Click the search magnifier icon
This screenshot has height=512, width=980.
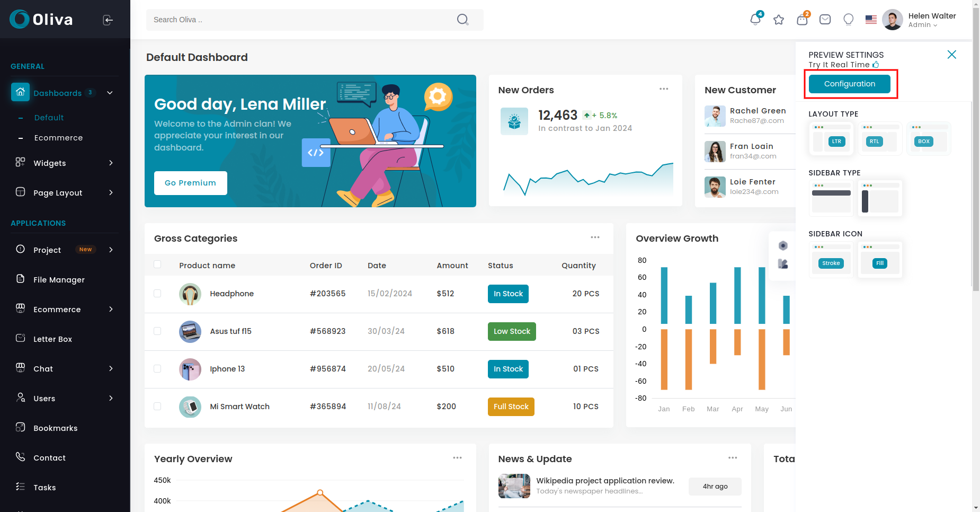(463, 20)
